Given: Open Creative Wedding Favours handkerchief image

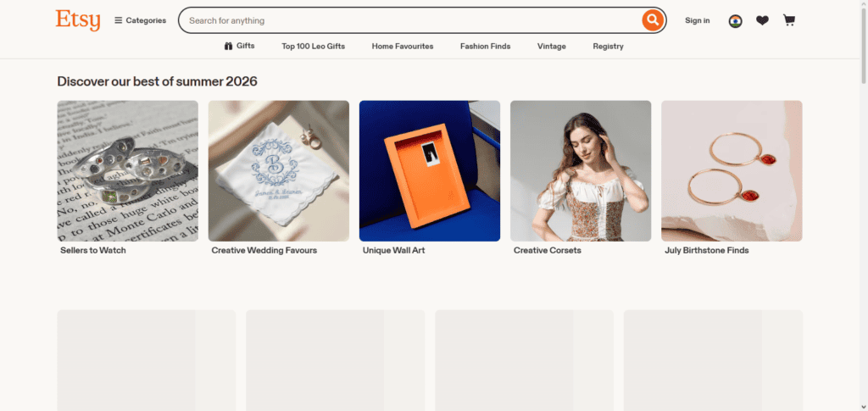Looking at the screenshot, I should click(279, 171).
